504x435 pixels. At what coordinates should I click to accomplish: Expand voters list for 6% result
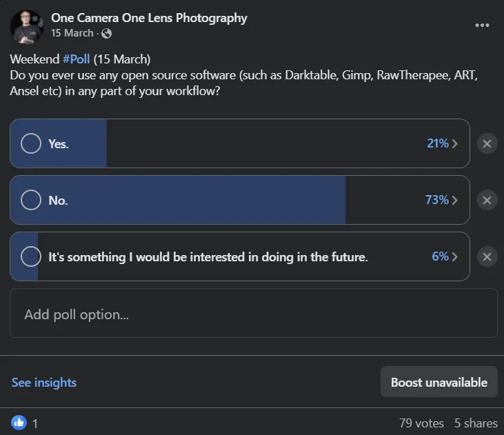pyautogui.click(x=445, y=256)
